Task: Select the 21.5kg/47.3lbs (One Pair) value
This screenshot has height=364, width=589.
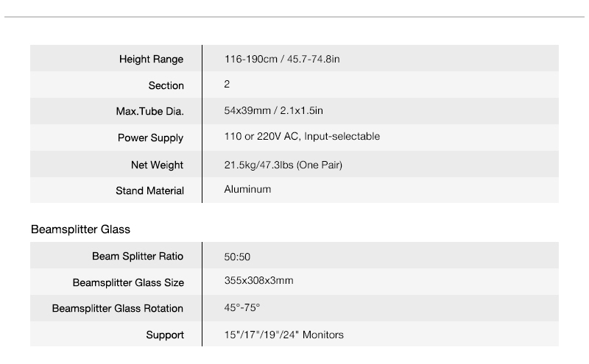Action: [283, 165]
